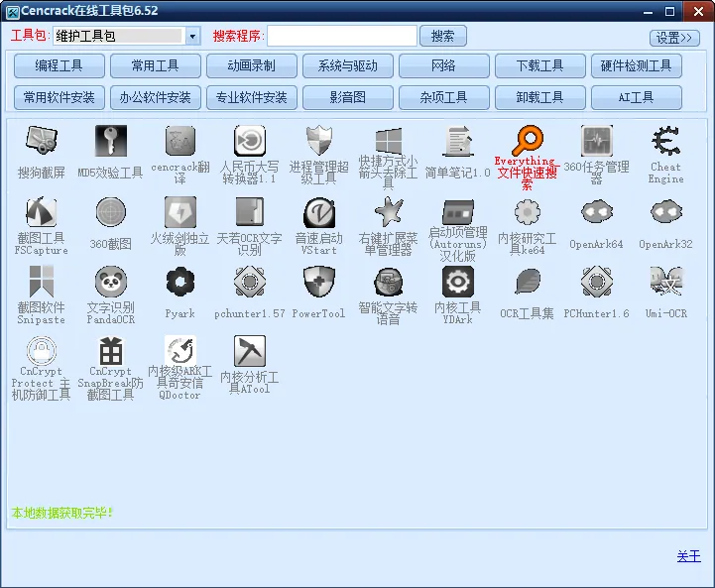Open the 关于 link

coord(688,556)
